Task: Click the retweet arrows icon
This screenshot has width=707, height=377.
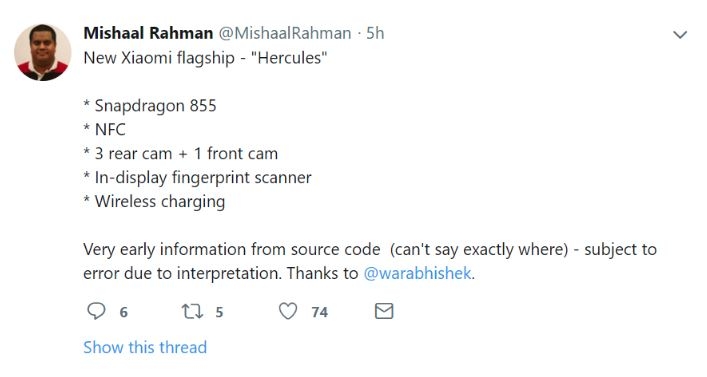Action: tap(192, 312)
